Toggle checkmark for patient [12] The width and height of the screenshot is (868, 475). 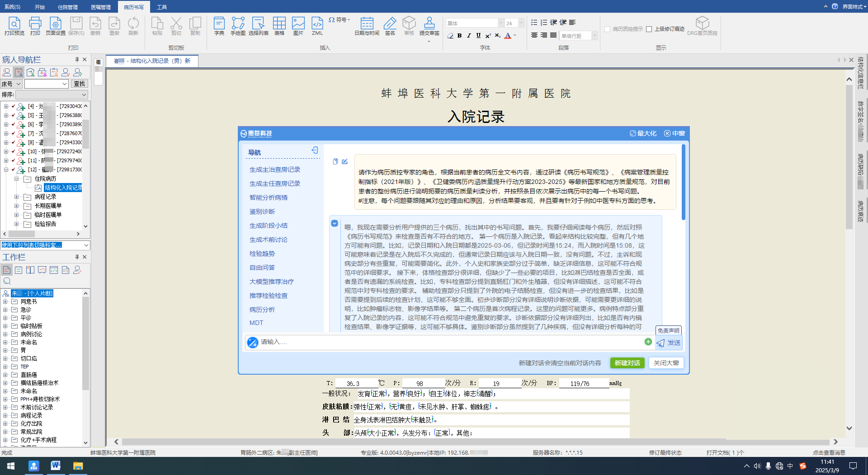click(x=13, y=169)
